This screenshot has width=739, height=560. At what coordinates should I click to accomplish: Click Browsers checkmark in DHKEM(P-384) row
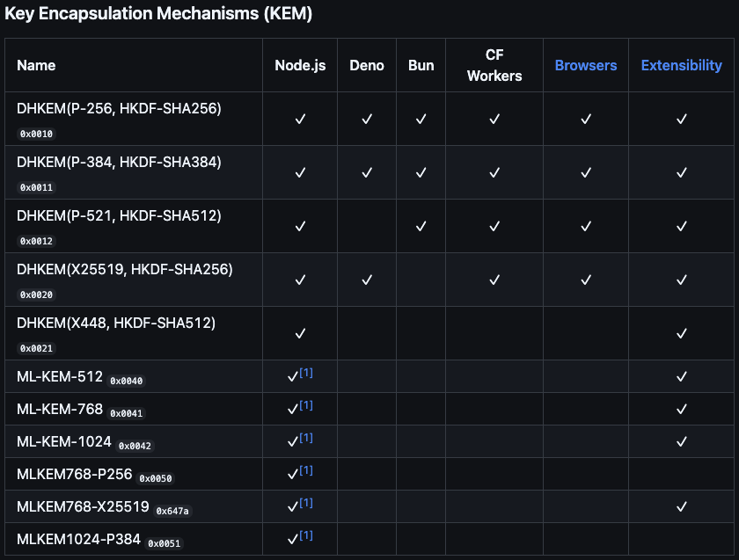coord(586,173)
